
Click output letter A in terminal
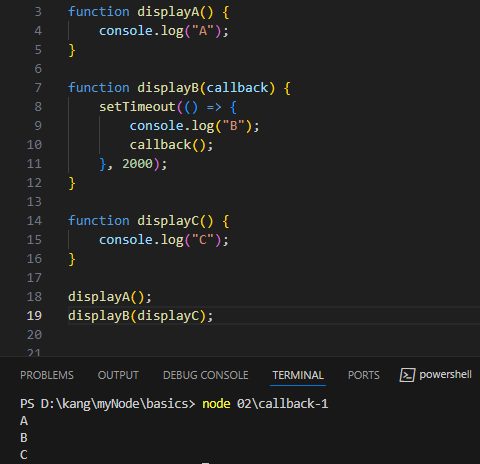click(24, 421)
